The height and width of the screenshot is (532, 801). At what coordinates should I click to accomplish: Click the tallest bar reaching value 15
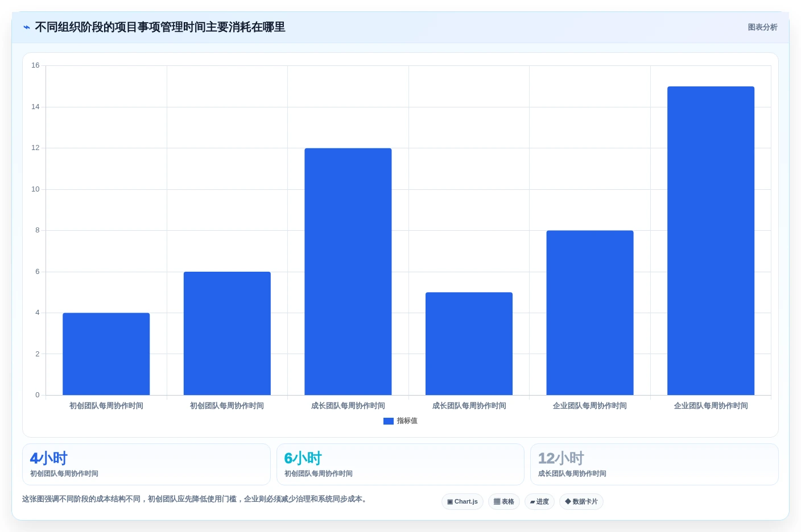coord(711,241)
